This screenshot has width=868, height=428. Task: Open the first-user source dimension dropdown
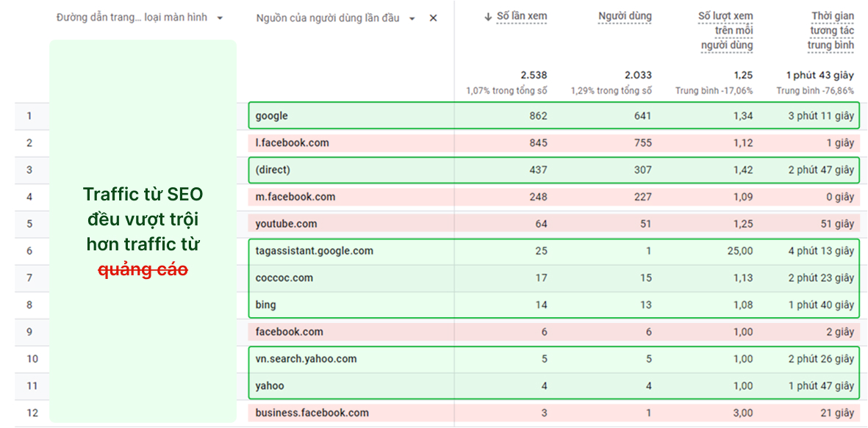(x=412, y=18)
